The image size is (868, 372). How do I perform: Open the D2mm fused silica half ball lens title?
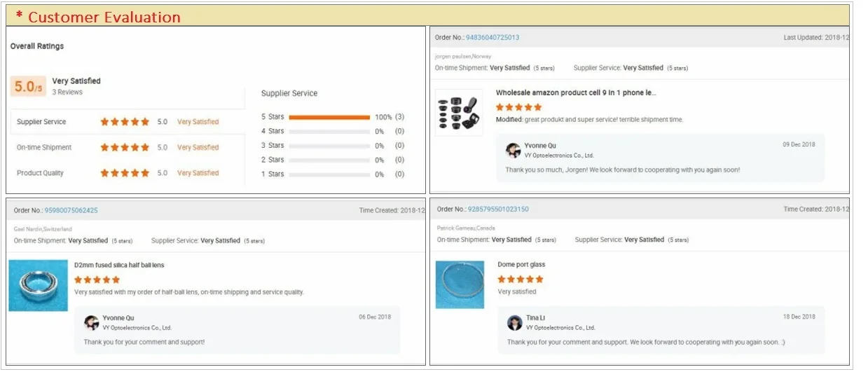[119, 266]
